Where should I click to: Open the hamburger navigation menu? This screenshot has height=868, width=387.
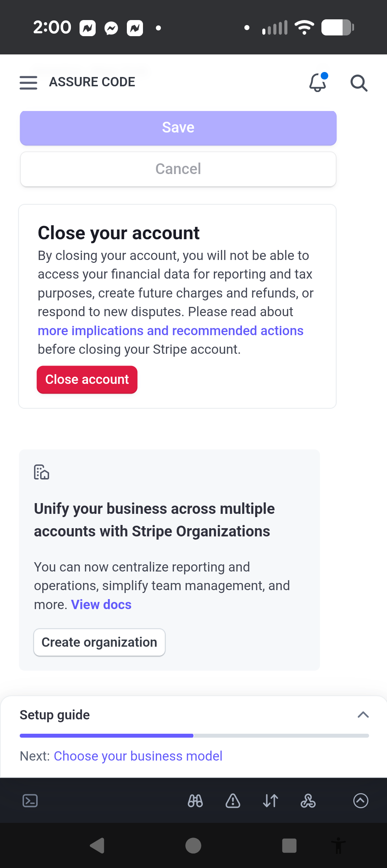(x=28, y=83)
